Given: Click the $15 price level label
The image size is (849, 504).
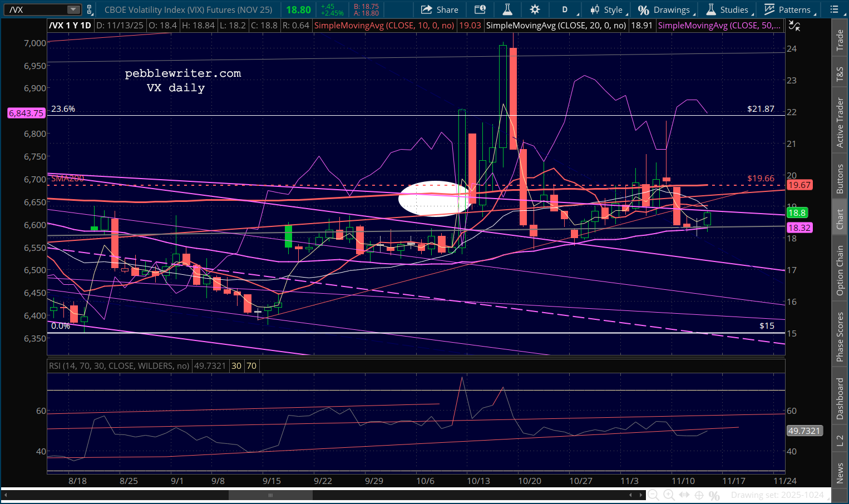Looking at the screenshot, I should pos(767,326).
